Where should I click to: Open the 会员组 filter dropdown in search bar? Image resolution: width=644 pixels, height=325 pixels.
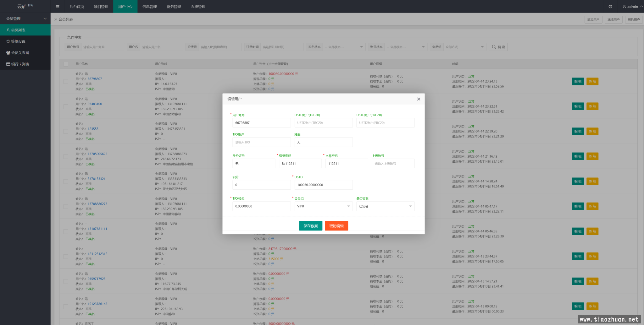pos(465,47)
